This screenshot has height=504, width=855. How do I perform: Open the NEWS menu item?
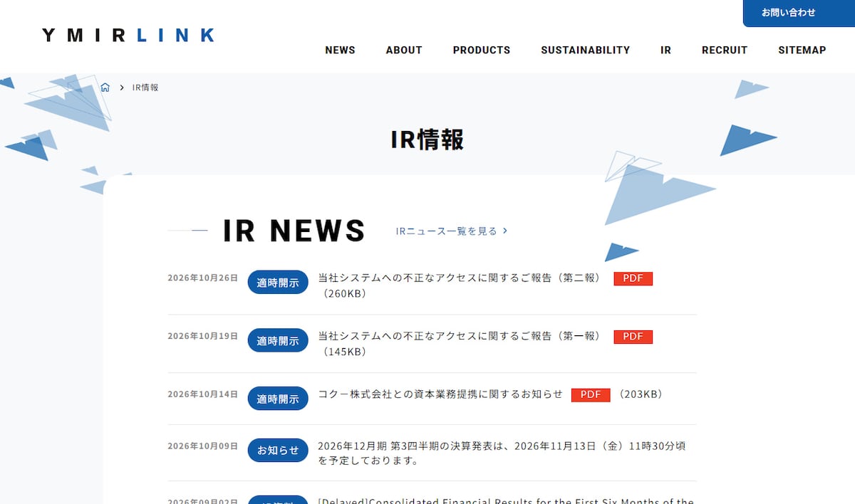[340, 51]
